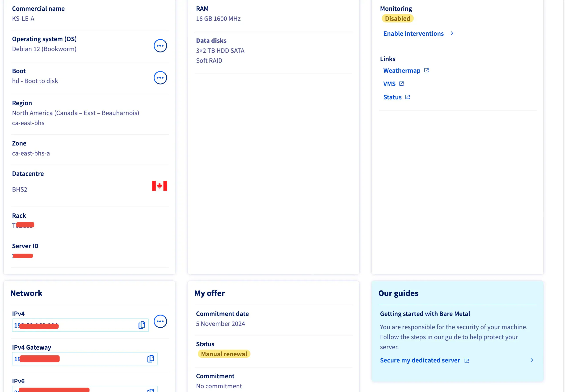565x392 pixels.
Task: Select the text KS-LE-A
Action: click(x=23, y=19)
